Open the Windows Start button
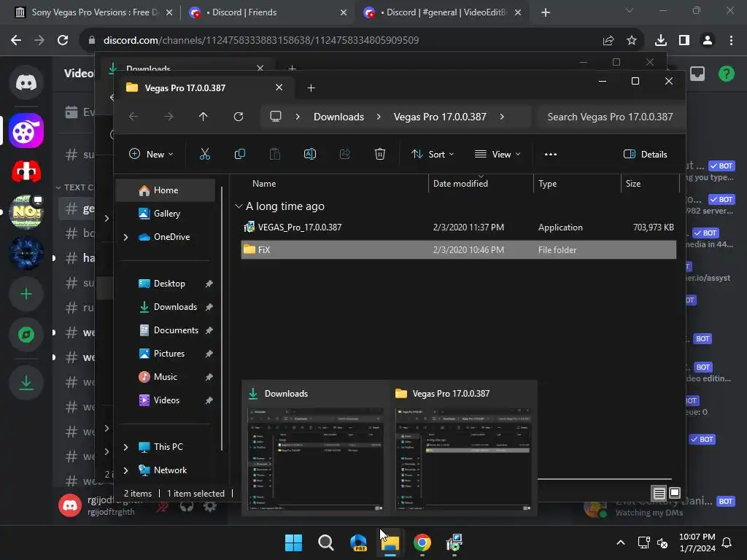Screen dimensions: 747x560 [293, 542]
